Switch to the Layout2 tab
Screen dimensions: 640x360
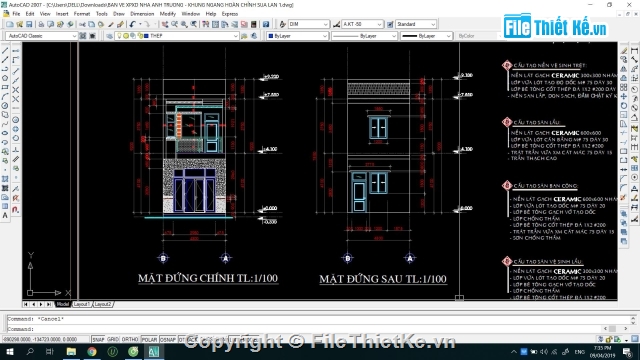(x=103, y=304)
